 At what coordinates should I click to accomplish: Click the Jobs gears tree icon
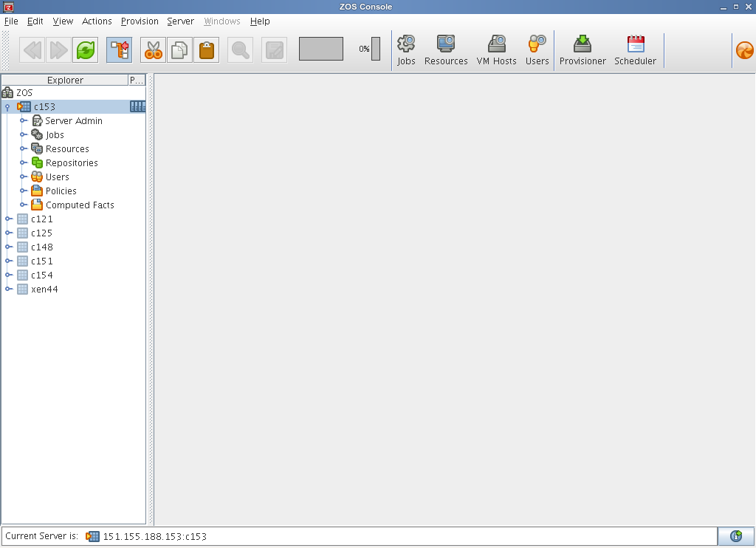[37, 134]
